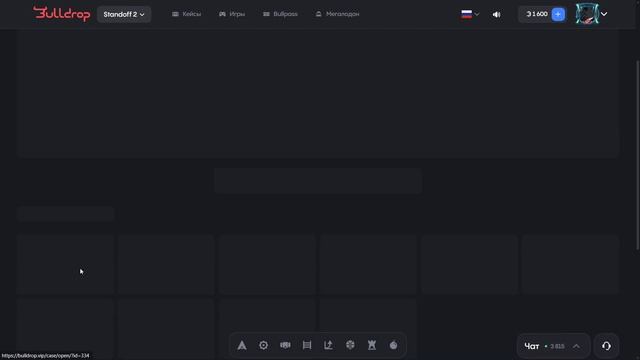Click the tower rook icon in bottom dock
The width and height of the screenshot is (640, 360).
click(x=372, y=345)
